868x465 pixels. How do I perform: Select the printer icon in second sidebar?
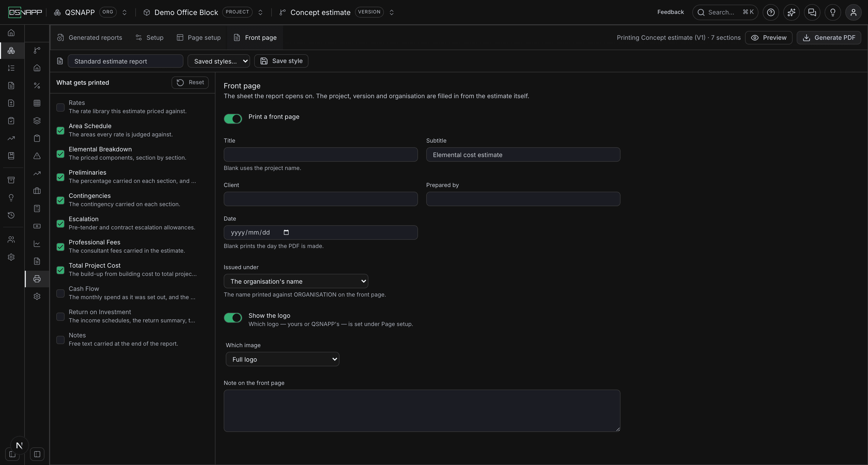[x=37, y=279]
